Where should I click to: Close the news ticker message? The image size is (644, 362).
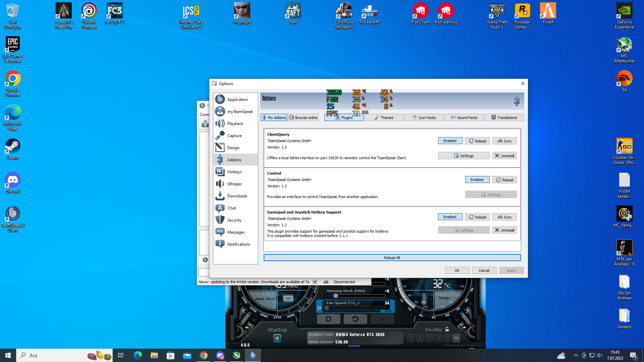pyautogui.click(x=315, y=282)
